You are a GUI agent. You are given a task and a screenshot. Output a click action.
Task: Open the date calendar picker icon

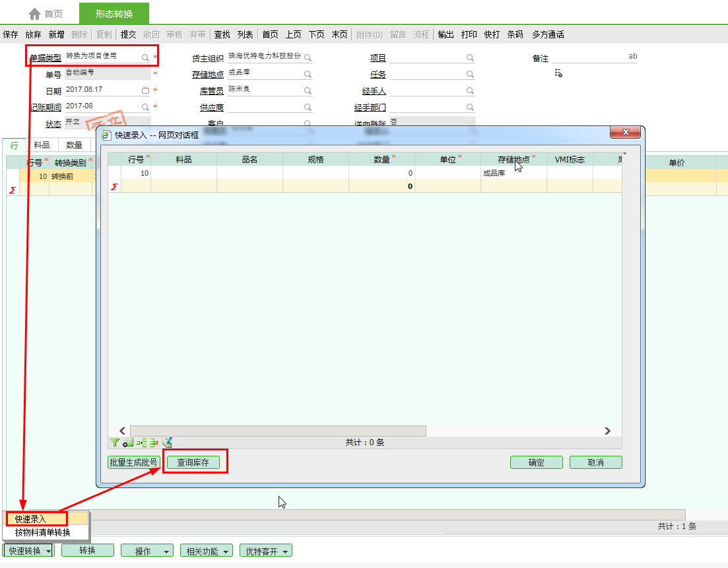(x=145, y=90)
